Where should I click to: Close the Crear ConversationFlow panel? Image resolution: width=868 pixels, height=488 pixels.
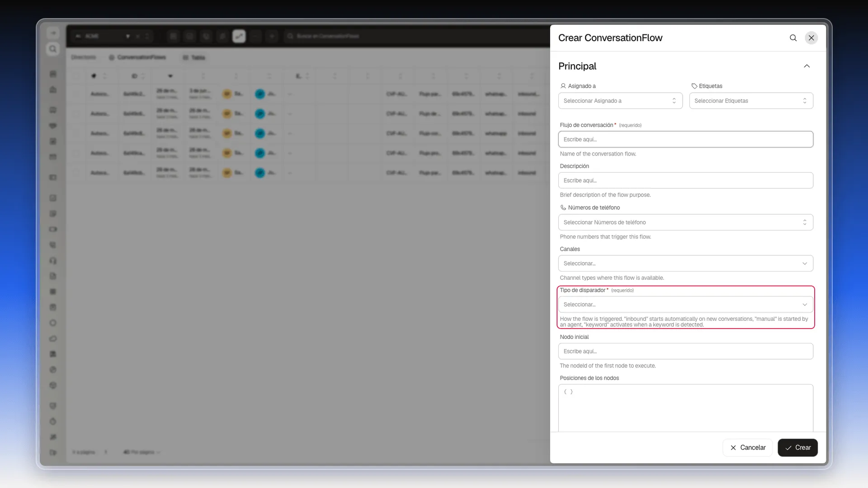(811, 38)
